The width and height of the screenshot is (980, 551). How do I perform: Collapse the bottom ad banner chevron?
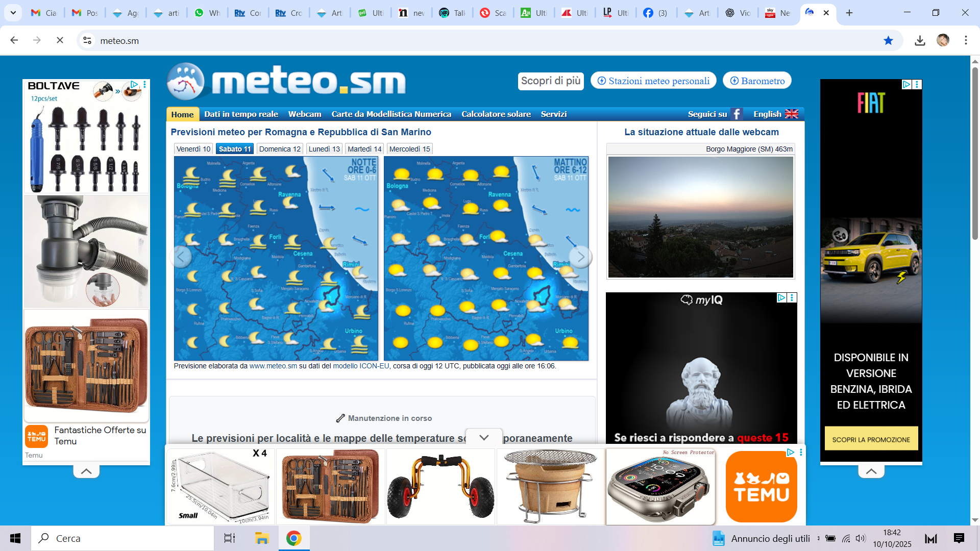point(484,437)
